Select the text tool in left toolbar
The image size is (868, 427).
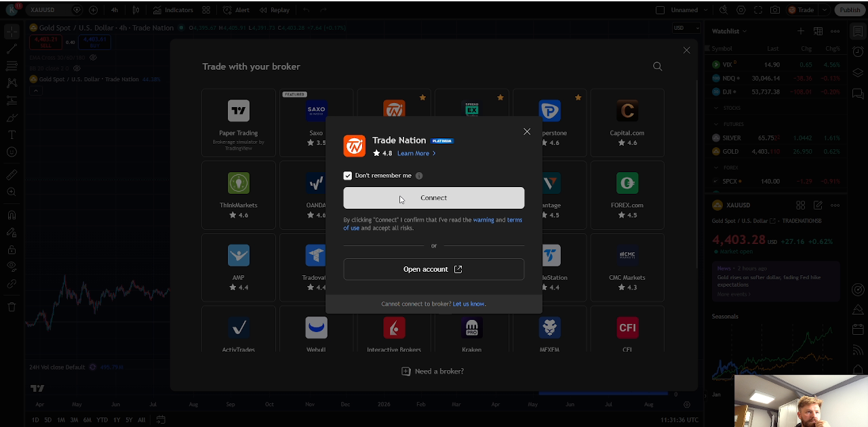[x=12, y=135]
